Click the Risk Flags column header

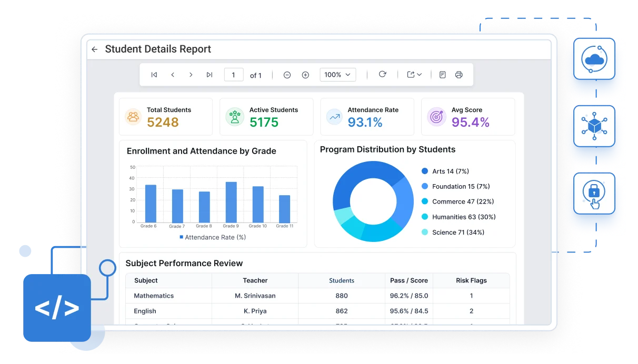click(471, 280)
